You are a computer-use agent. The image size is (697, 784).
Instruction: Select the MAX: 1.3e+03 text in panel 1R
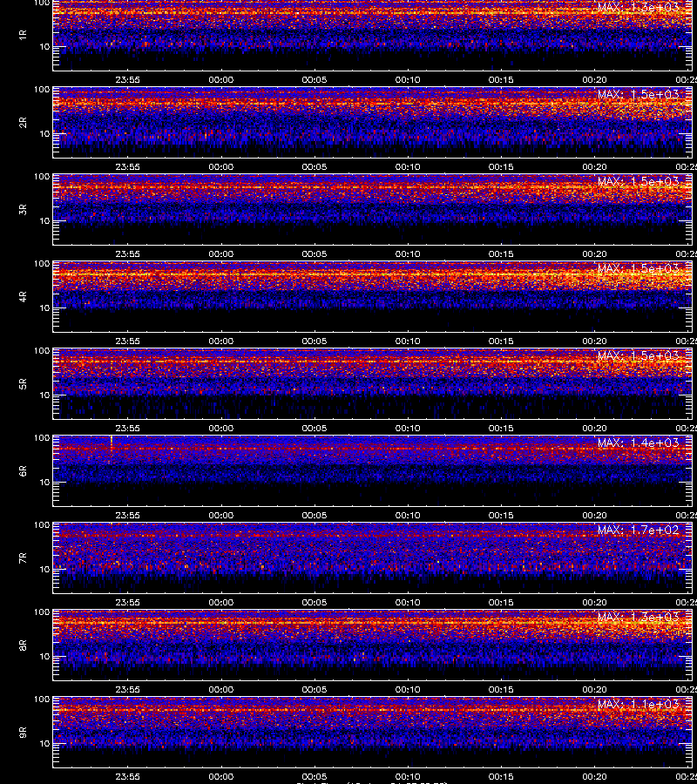639,7
